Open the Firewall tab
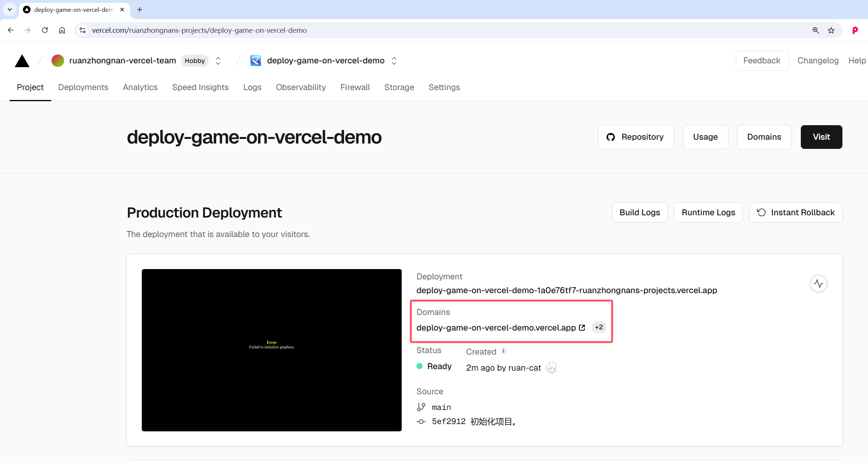This screenshot has width=868, height=463. point(355,87)
